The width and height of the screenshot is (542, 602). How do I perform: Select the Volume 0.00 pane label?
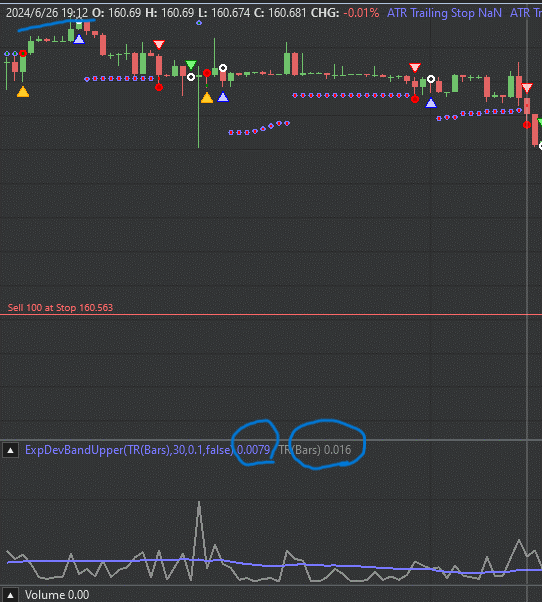pyautogui.click(x=57, y=595)
